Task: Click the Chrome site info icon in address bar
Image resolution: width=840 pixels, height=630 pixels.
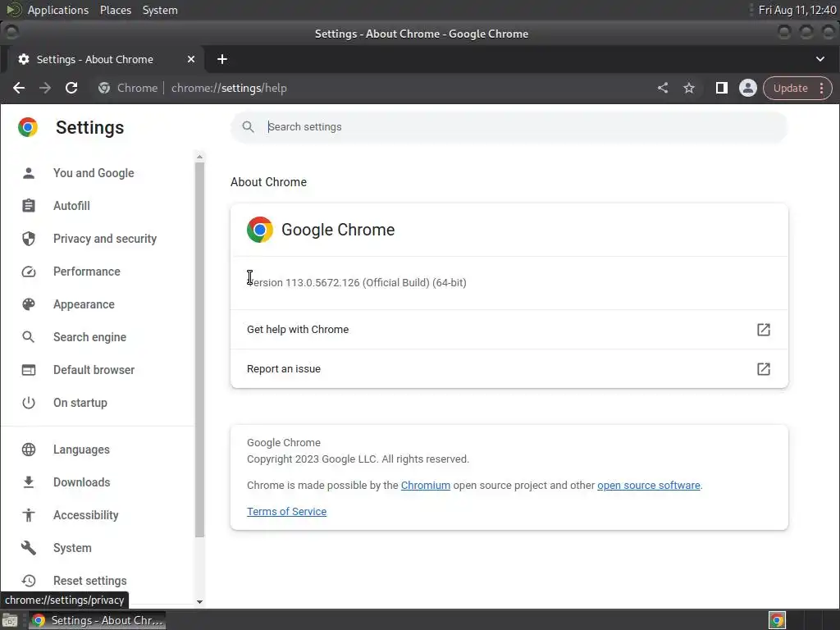Action: (x=104, y=88)
